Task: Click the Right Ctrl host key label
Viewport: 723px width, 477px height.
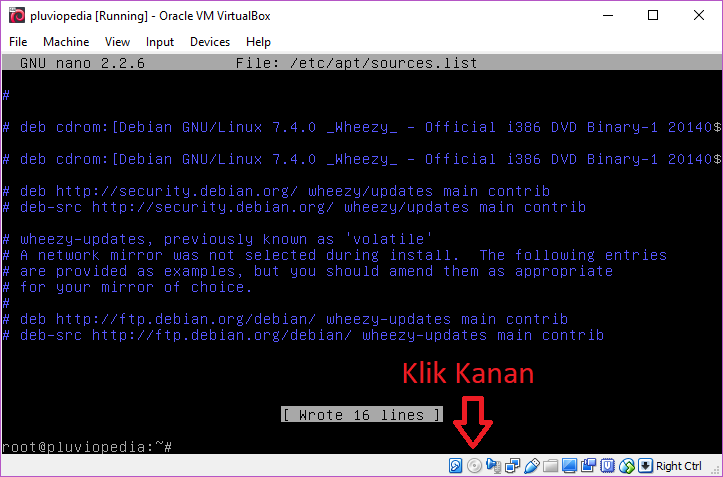Action: point(679,466)
